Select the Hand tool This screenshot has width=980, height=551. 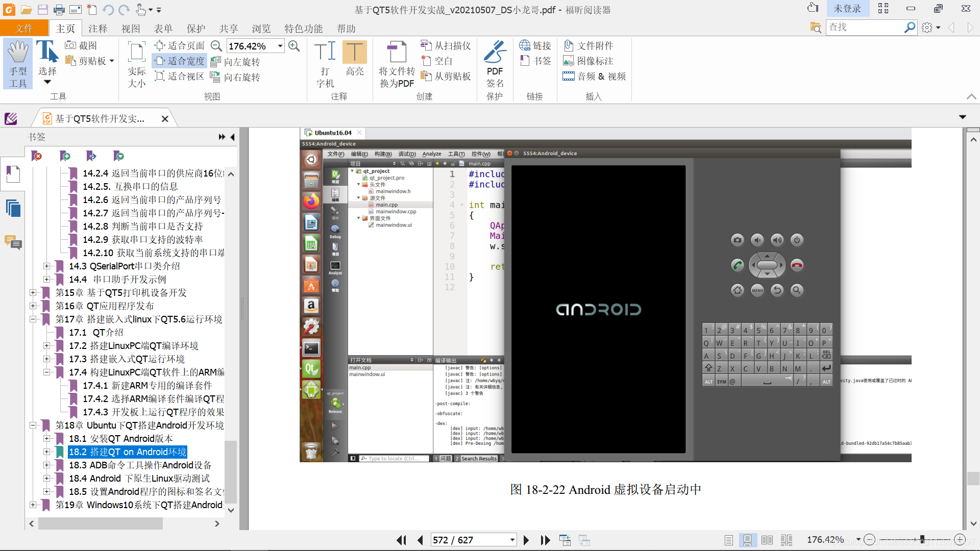pyautogui.click(x=18, y=63)
